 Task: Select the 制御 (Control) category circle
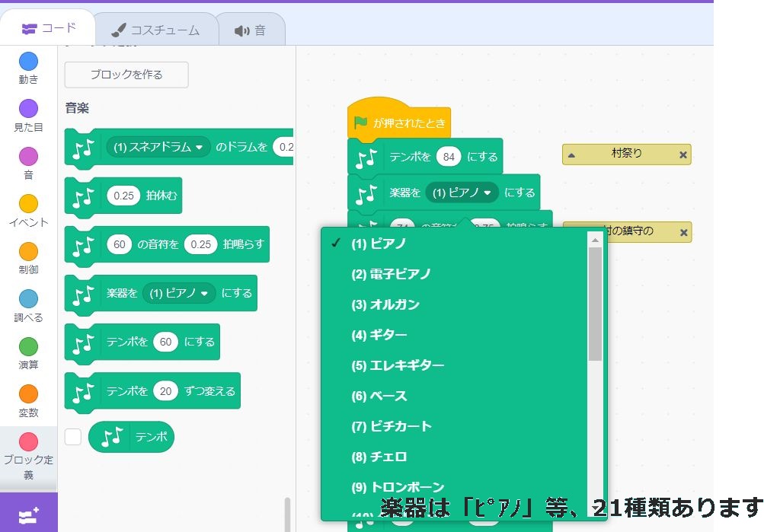pos(28,251)
